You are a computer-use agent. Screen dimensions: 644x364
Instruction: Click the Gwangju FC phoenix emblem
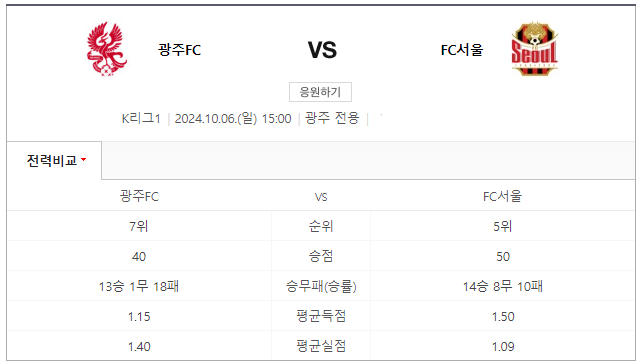pos(107,49)
